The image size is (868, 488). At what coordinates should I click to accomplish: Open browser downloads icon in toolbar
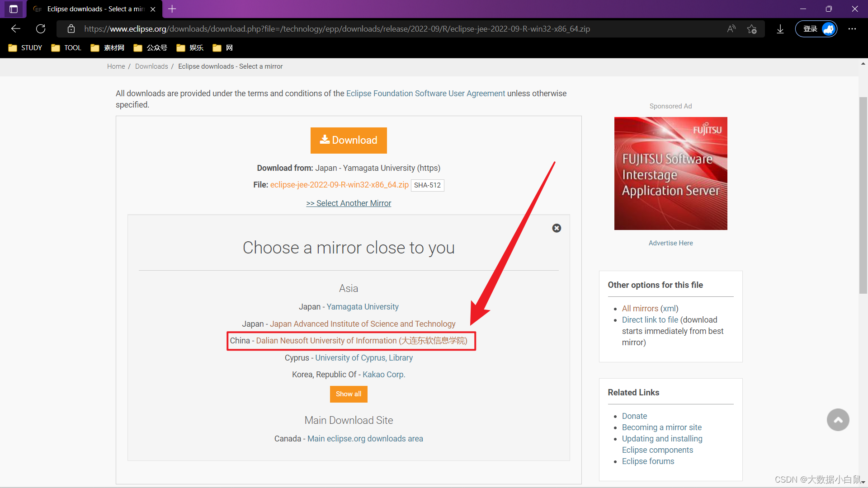point(780,29)
